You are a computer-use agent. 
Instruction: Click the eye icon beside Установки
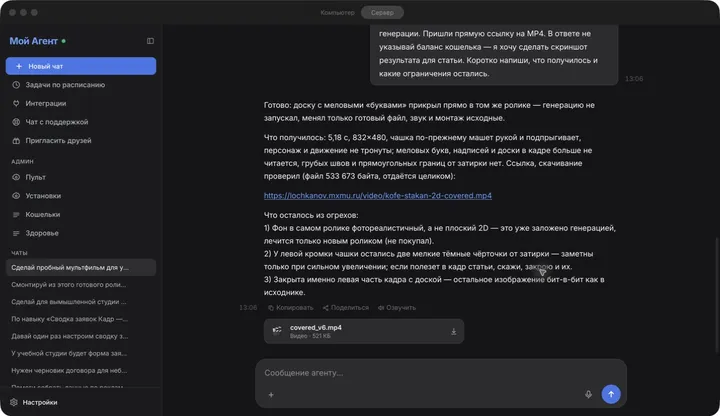coord(16,196)
